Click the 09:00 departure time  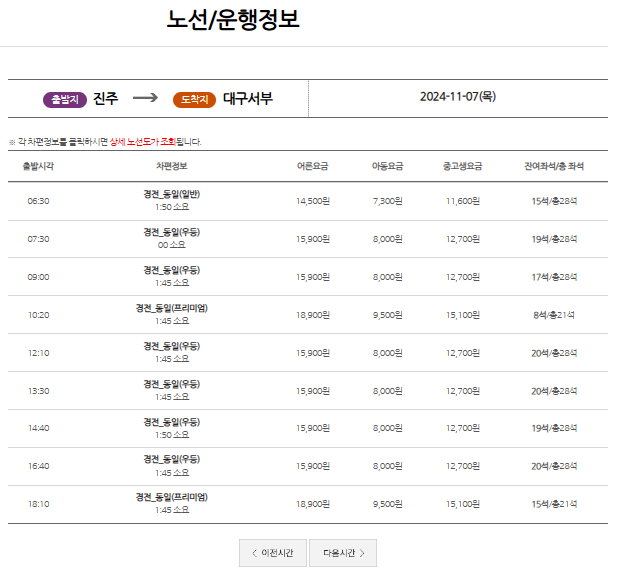(x=38, y=277)
